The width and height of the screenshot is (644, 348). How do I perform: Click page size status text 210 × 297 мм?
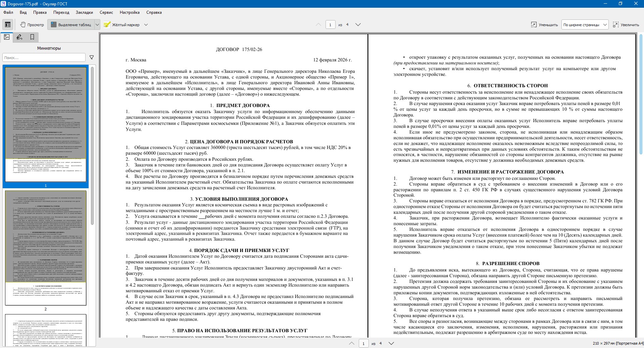tap(618, 343)
